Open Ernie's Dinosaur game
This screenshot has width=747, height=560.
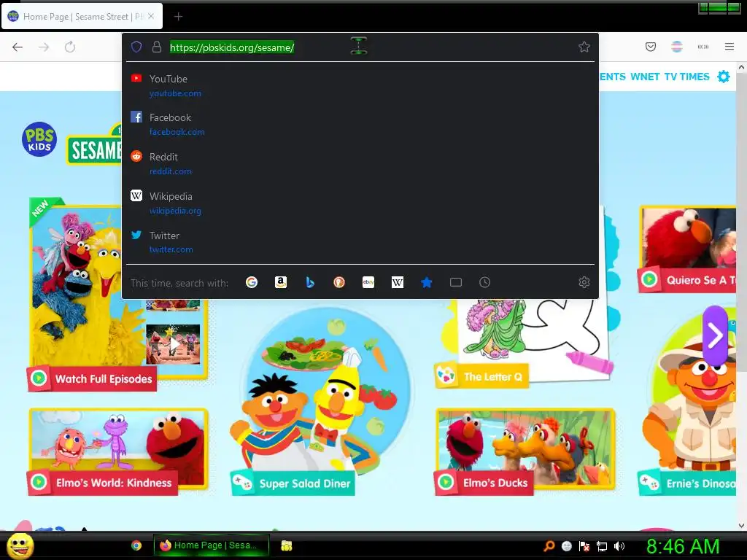687,483
